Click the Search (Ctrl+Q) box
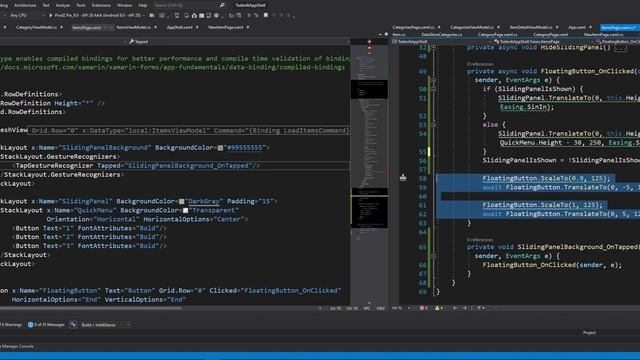This screenshot has height=360, width=640. click(x=186, y=5)
